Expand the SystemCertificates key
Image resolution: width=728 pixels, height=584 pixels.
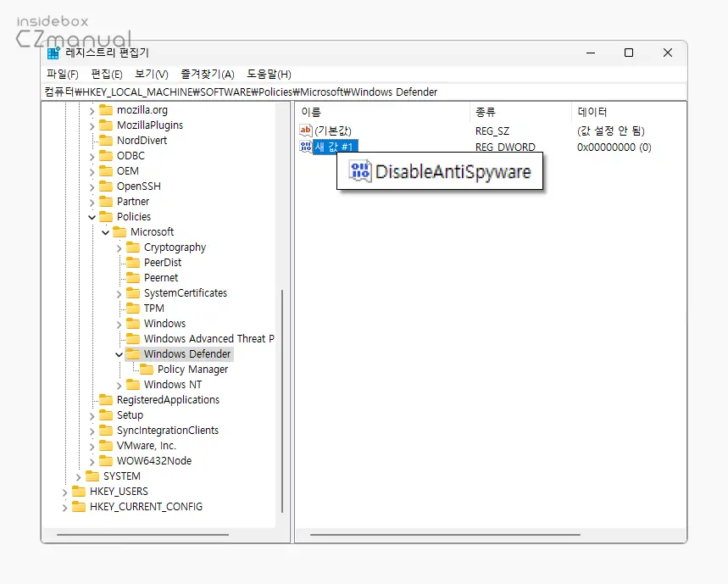click(119, 294)
